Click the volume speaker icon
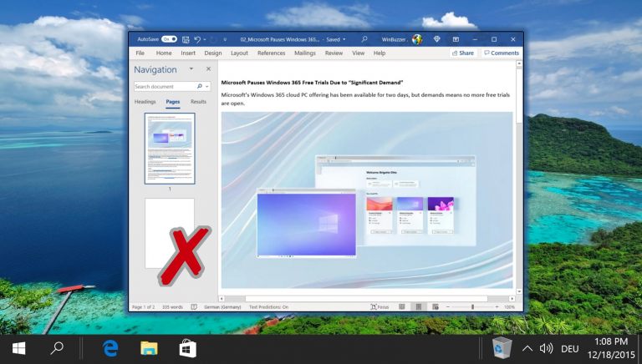Screen dimensions: 642x364 coord(546,348)
